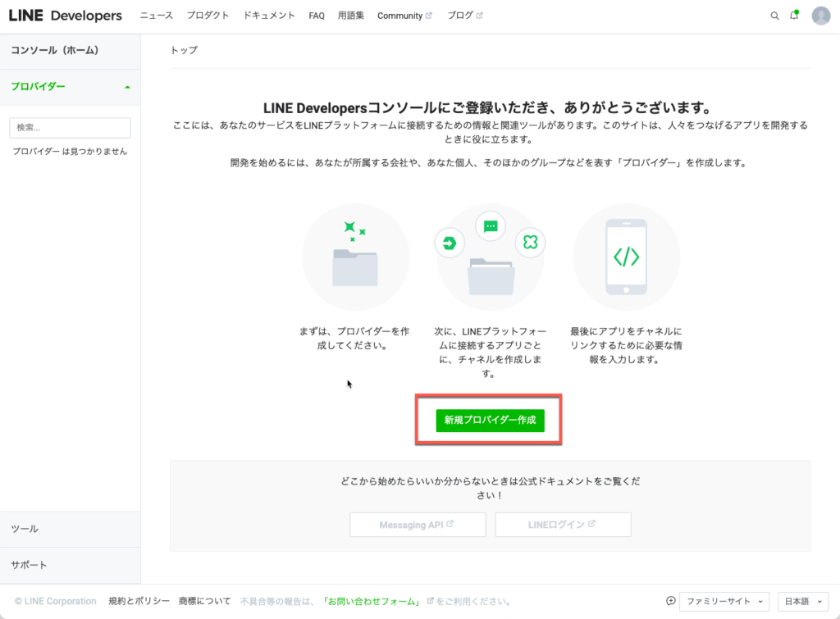Focus the provider search input field

tap(70, 128)
